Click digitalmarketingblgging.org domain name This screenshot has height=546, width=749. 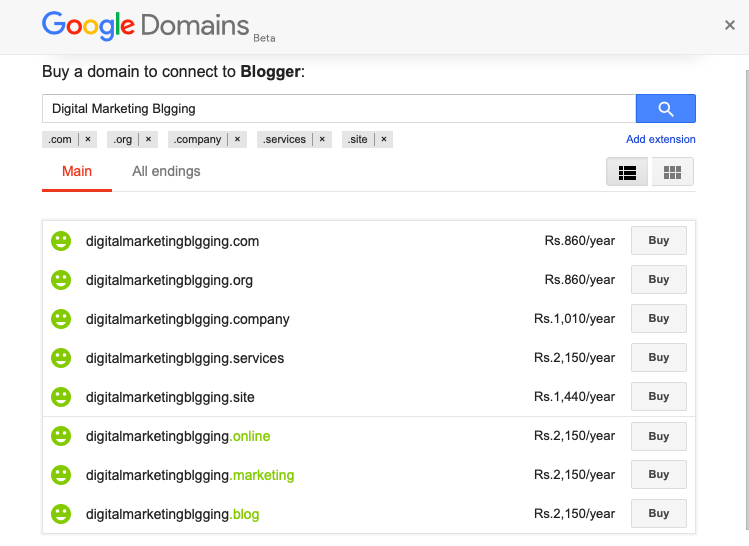169,280
